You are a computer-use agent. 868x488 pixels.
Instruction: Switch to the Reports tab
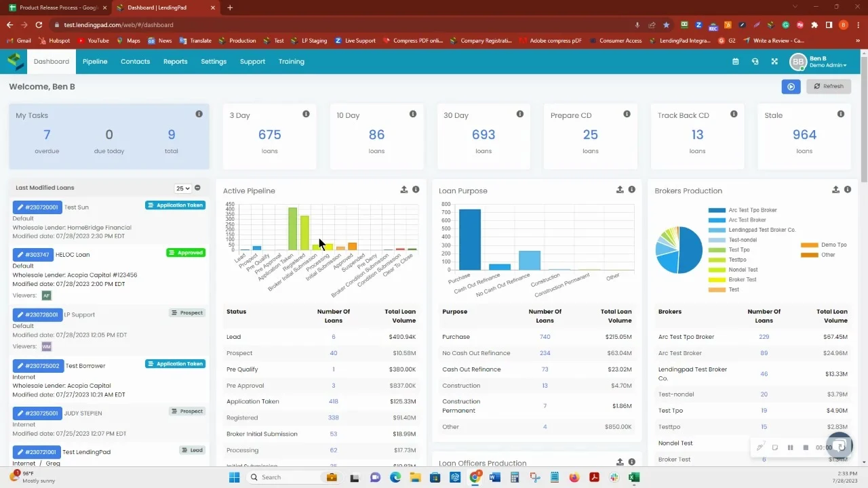click(175, 62)
